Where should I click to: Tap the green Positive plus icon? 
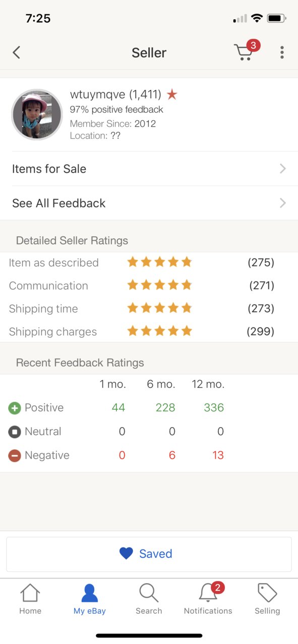click(x=15, y=408)
